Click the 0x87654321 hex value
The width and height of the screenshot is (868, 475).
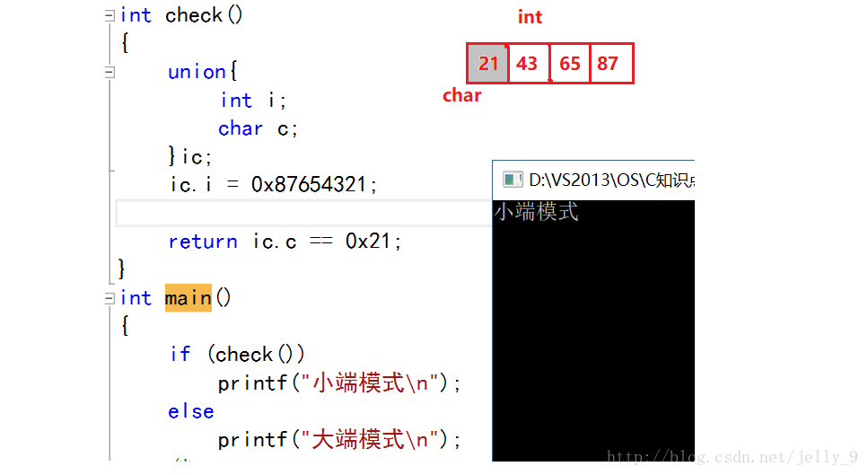309,184
